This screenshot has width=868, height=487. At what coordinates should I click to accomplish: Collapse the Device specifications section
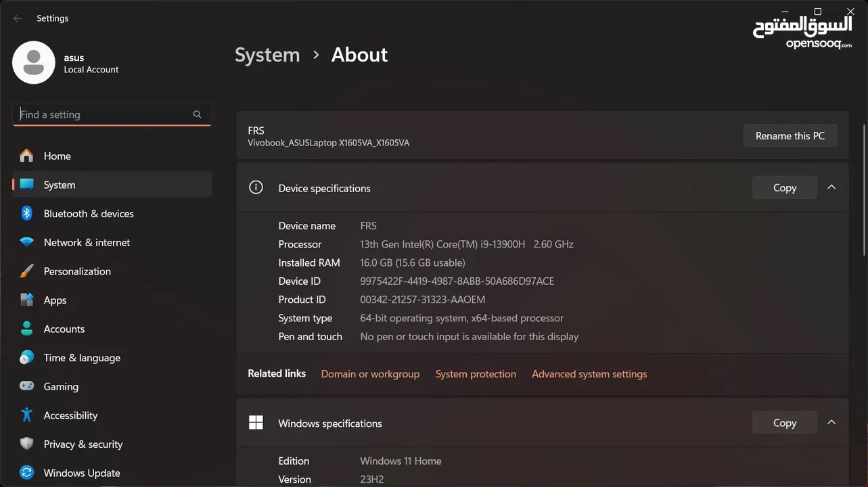[x=831, y=187]
